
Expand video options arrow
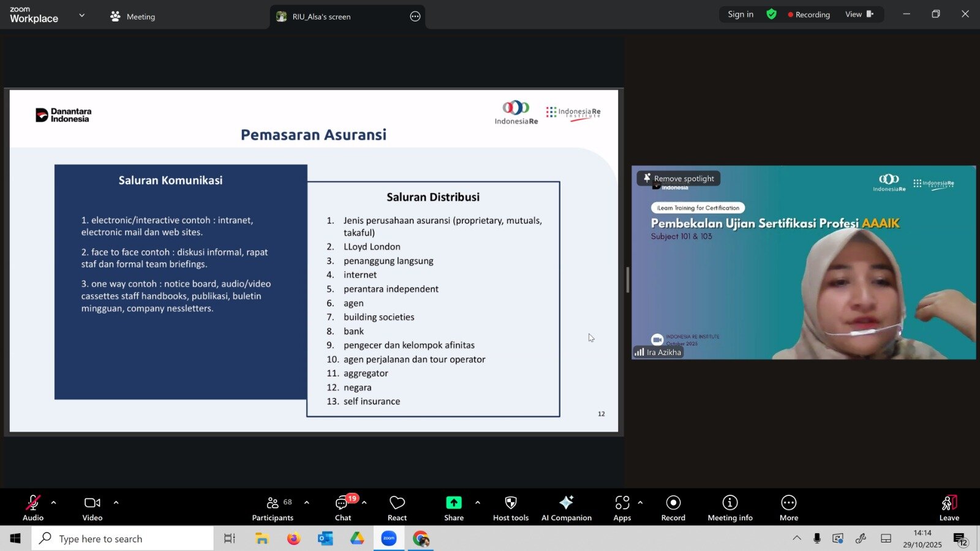(x=116, y=503)
